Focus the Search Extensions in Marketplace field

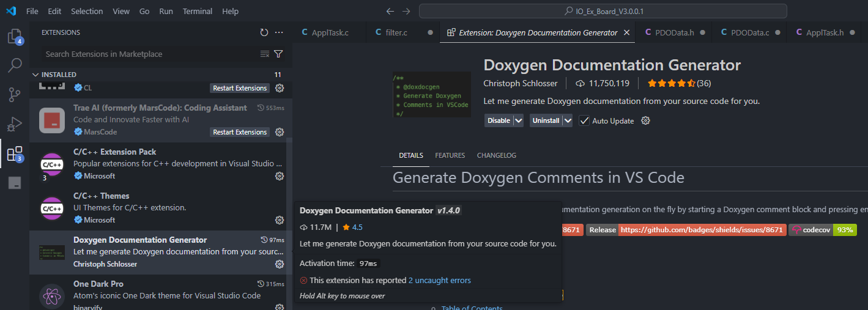150,54
